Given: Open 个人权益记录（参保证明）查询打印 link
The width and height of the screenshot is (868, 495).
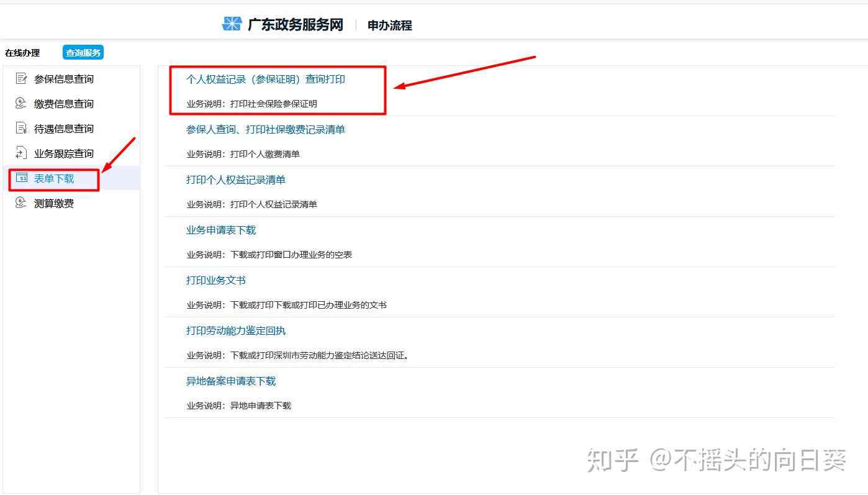Looking at the screenshot, I should point(266,79).
